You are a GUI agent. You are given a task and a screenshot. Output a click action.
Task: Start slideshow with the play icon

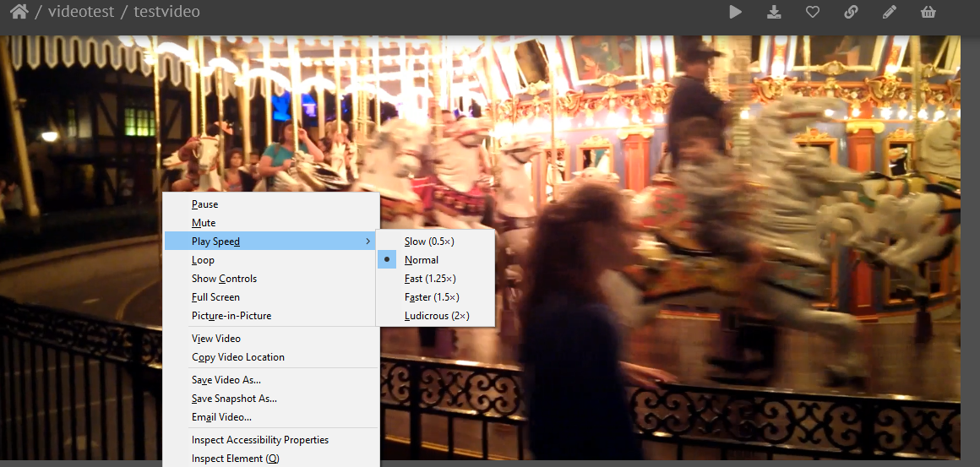736,12
